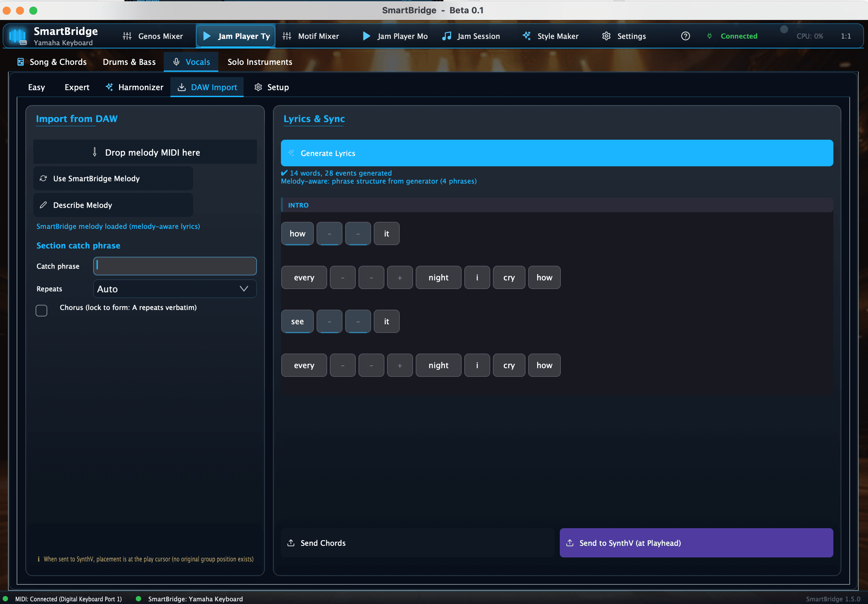Click the Describe Melody button
This screenshot has width=868, height=604.
(x=113, y=205)
